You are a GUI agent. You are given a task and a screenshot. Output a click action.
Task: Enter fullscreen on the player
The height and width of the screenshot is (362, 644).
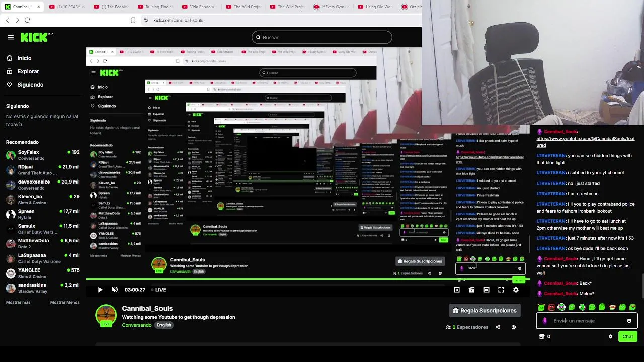(501, 290)
